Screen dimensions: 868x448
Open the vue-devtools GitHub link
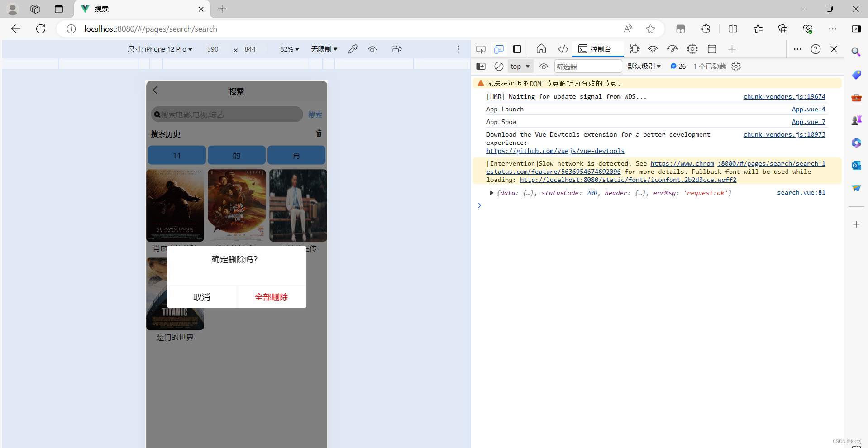coord(555,151)
